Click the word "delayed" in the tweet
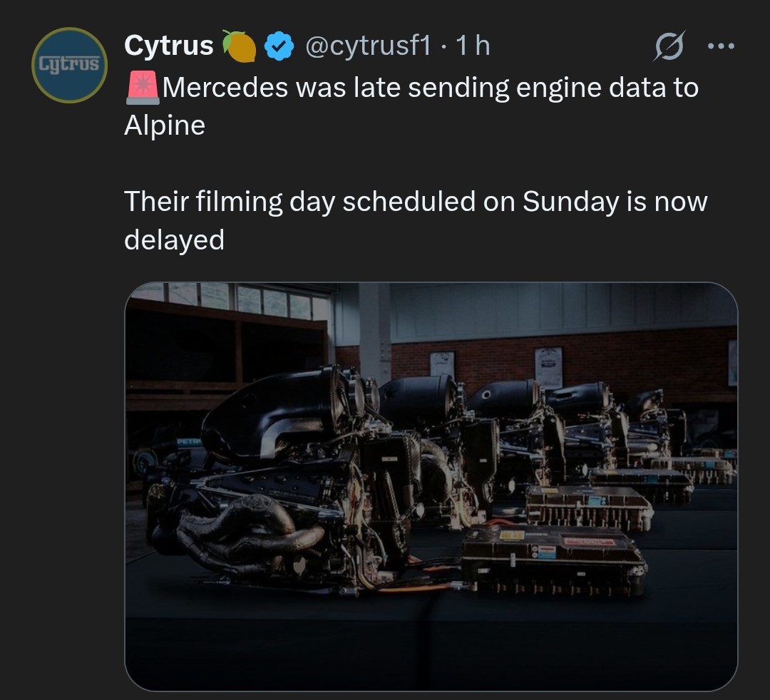This screenshot has width=770, height=700. tap(174, 240)
